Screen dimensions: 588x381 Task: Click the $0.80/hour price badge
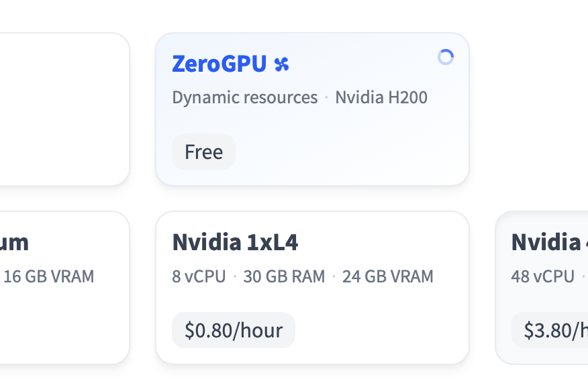(x=234, y=331)
